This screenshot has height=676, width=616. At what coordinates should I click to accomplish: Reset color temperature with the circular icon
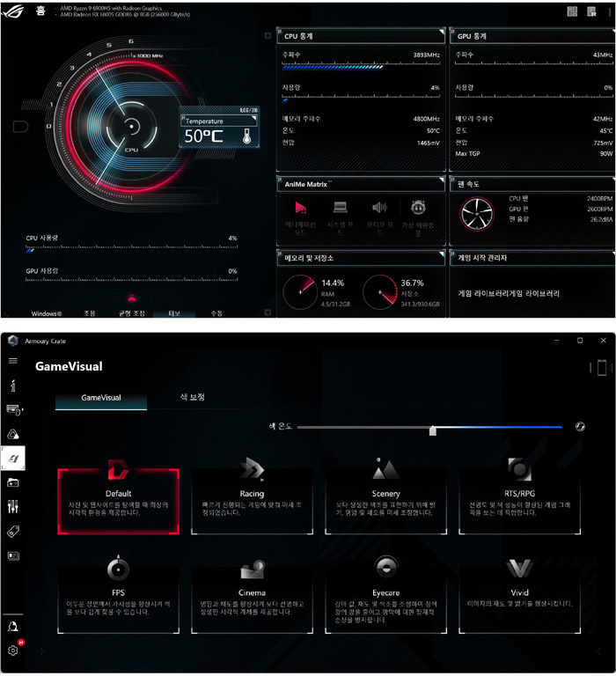pos(580,426)
